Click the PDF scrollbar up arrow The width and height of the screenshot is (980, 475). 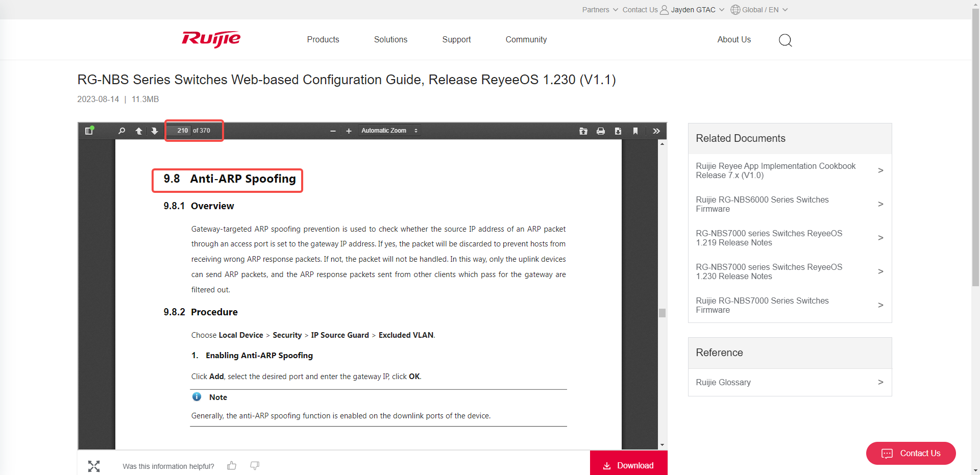[x=662, y=144]
